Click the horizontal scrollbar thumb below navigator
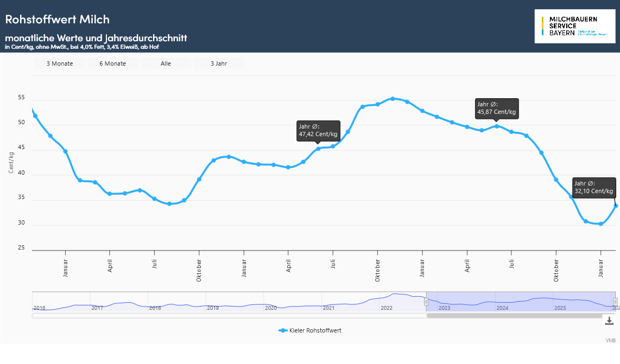 (520, 315)
